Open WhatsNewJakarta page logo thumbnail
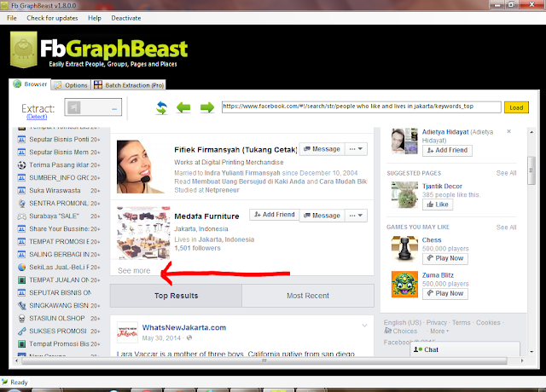Screen dimensions: 546x392 click(x=127, y=332)
